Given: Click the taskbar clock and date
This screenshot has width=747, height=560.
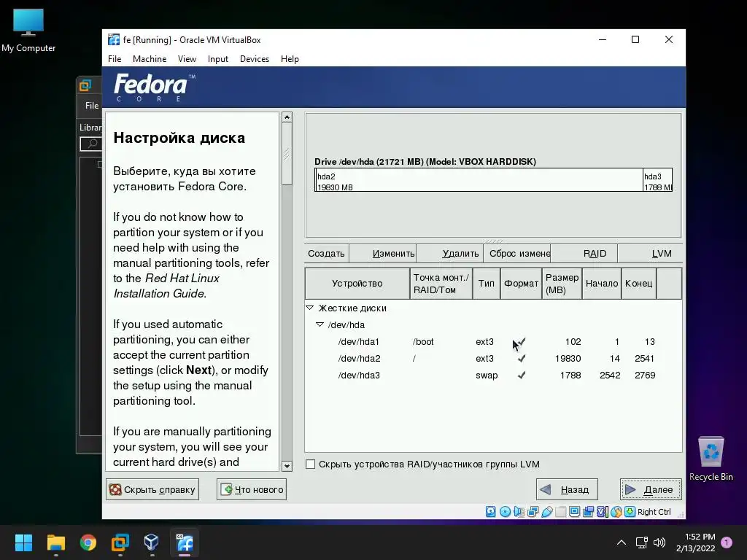Looking at the screenshot, I should coord(695,542).
